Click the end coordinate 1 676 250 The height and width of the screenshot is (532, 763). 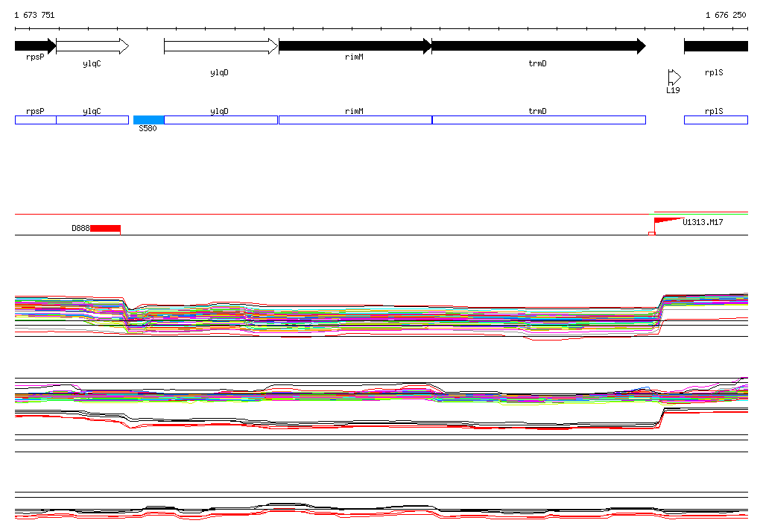coord(726,15)
